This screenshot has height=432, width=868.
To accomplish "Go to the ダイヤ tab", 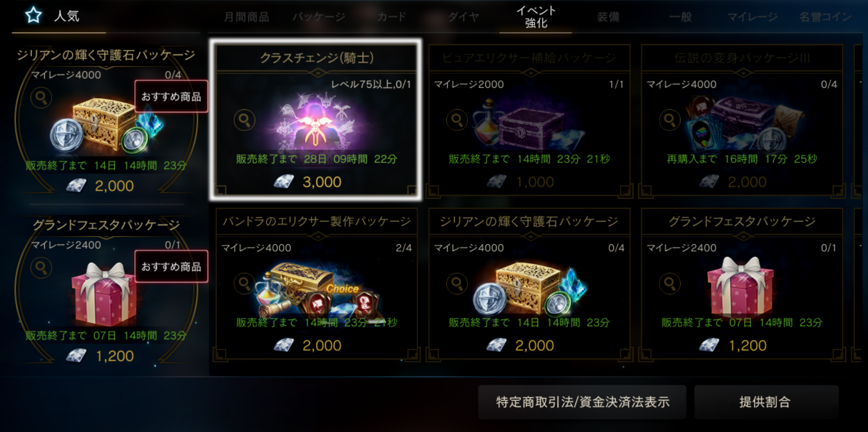I will tap(463, 17).
